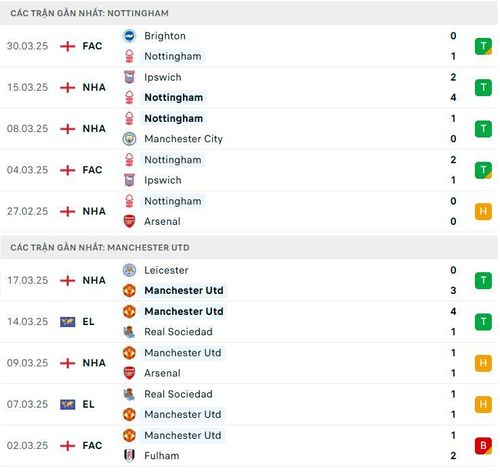Image resolution: width=500 pixels, height=472 pixels.
Task: Click the green T badge for Brighton match
Action: pyautogui.click(x=483, y=46)
